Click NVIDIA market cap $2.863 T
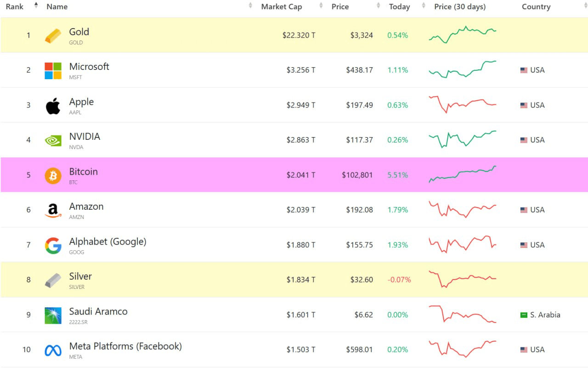The image size is (588, 368). coord(301,140)
